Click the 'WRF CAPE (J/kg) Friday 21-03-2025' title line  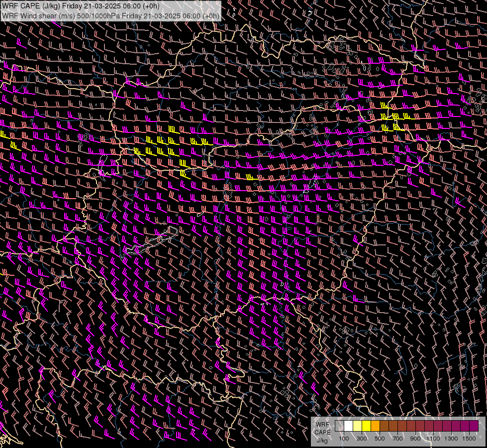(x=81, y=6)
